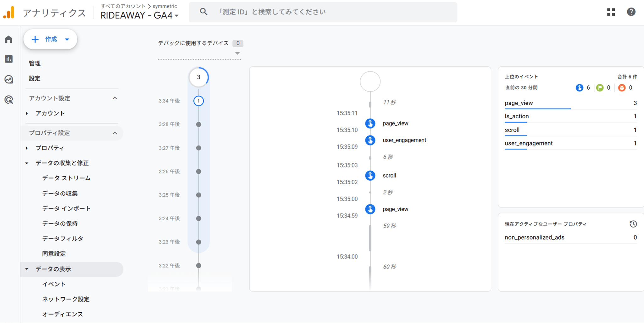
Task: Select the minute bubble showing 3
Action: click(198, 77)
